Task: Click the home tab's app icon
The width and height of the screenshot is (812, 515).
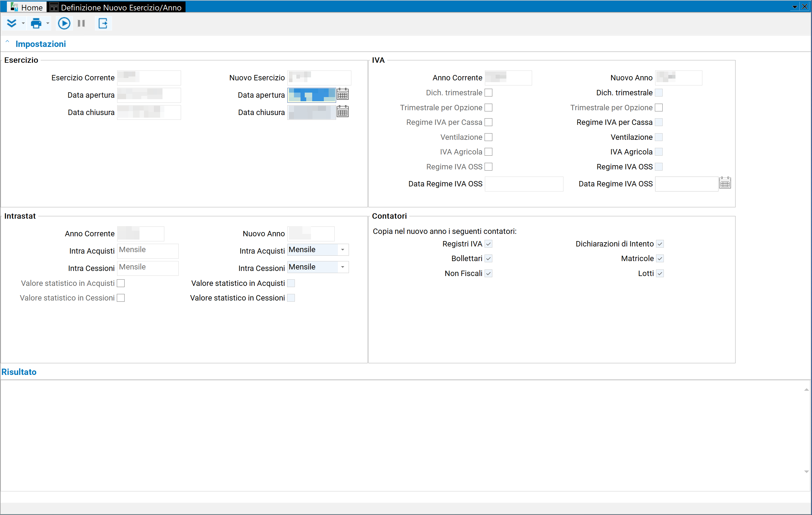Action: [x=14, y=7]
